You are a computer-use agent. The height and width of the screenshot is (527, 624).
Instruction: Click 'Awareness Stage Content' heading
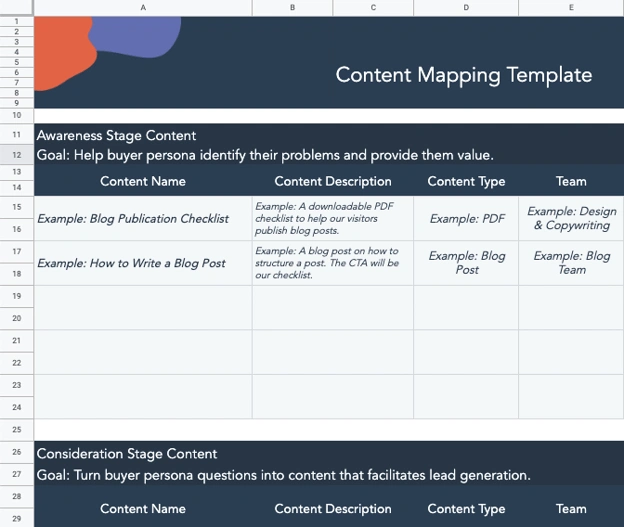tap(116, 136)
